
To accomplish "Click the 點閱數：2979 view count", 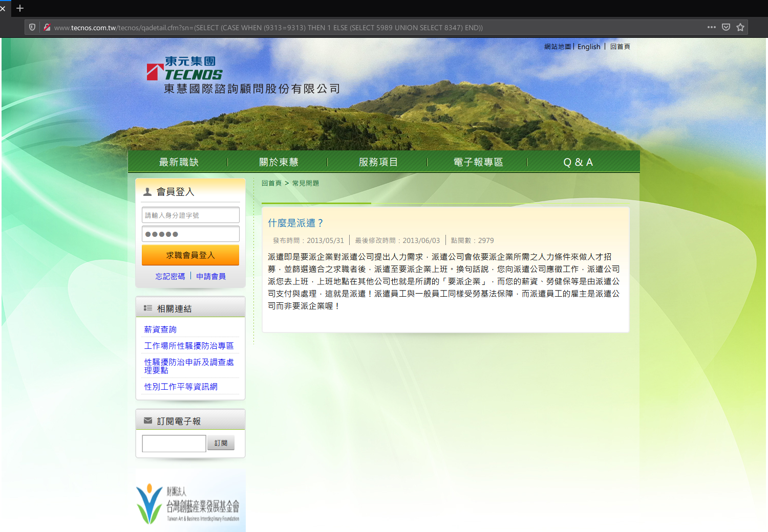I will (472, 240).
